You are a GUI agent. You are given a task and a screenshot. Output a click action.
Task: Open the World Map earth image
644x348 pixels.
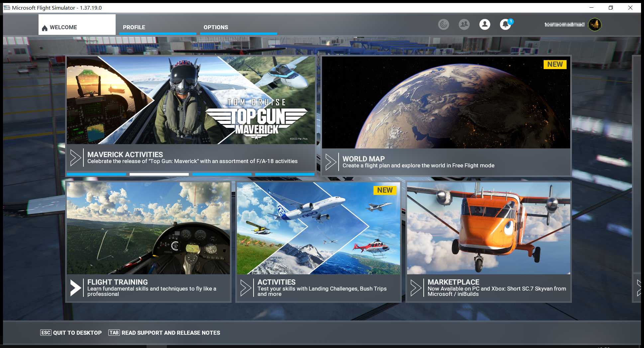click(x=446, y=102)
